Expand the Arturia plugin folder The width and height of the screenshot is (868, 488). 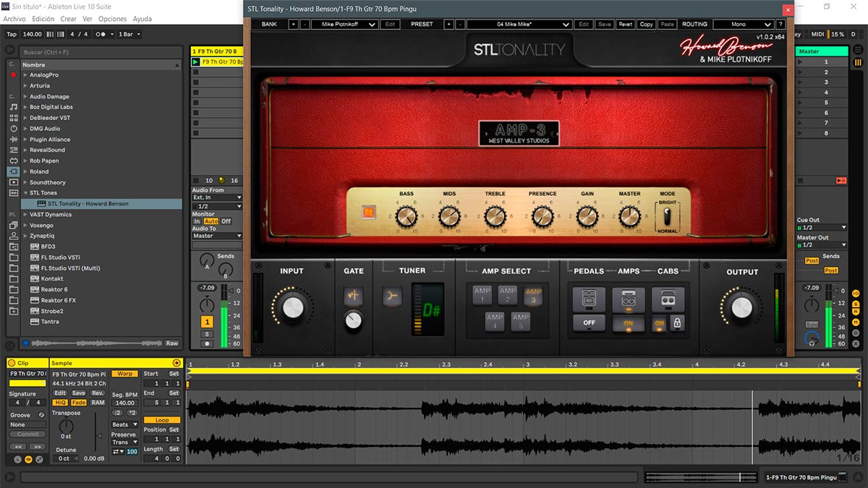click(25, 85)
